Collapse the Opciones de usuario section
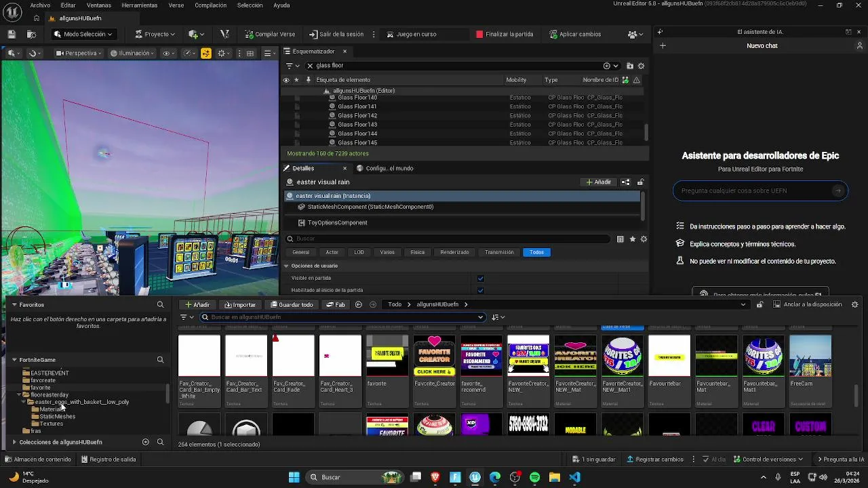868x488 pixels. pyautogui.click(x=286, y=266)
